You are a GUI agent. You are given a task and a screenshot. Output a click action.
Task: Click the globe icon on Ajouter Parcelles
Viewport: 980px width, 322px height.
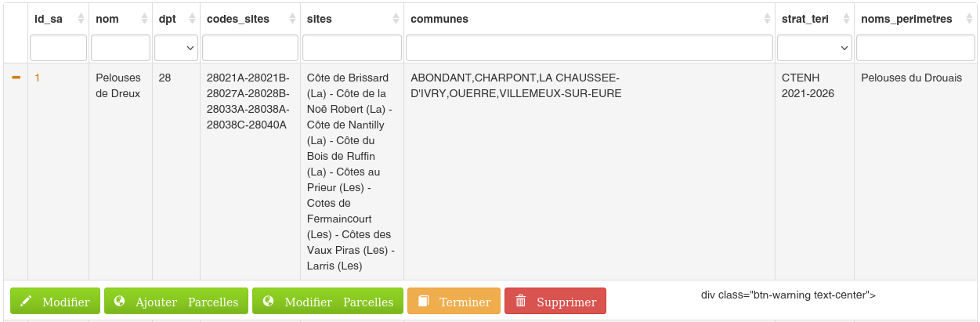pyautogui.click(x=120, y=302)
